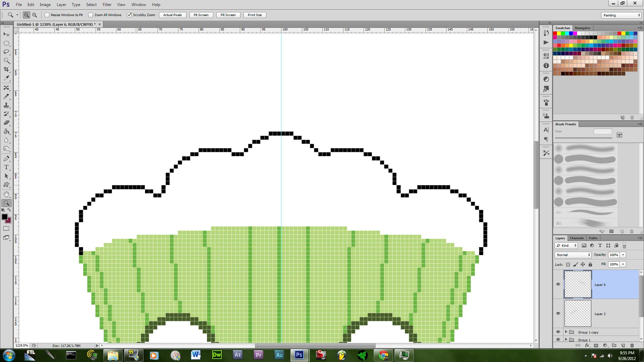
Task: Open Chrome from the taskbar
Action: 383,355
